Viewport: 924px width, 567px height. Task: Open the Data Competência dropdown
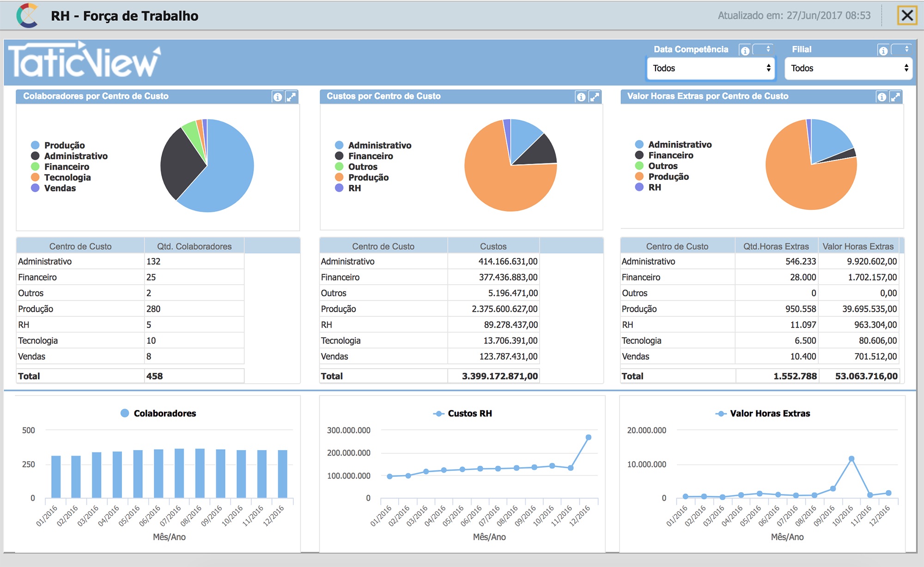[711, 68]
